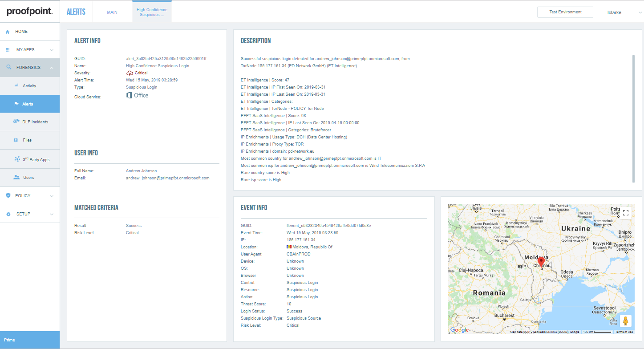This screenshot has height=349, width=644.
Task: Click the Alert Time value
Action: point(152,80)
